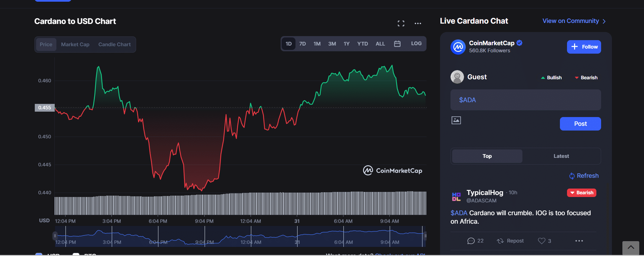
Task: Open the $ADA cashtag in TypicalHog's post
Action: (459, 213)
